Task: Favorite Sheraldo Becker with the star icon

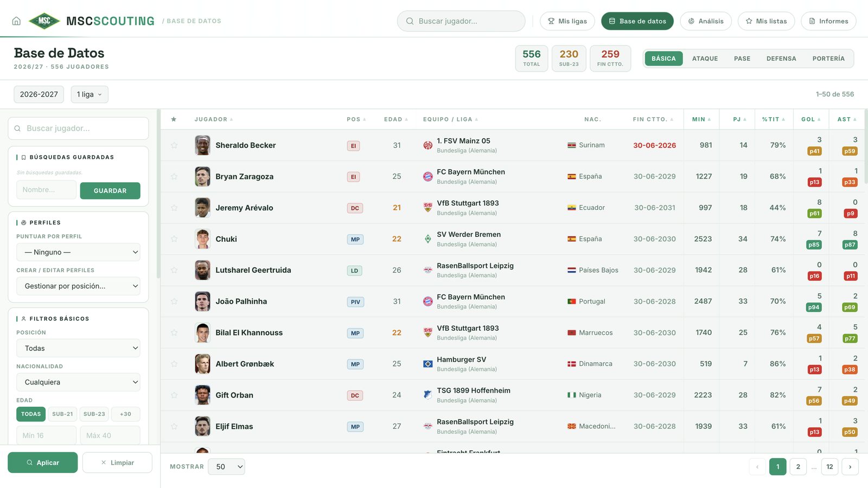Action: click(x=174, y=145)
